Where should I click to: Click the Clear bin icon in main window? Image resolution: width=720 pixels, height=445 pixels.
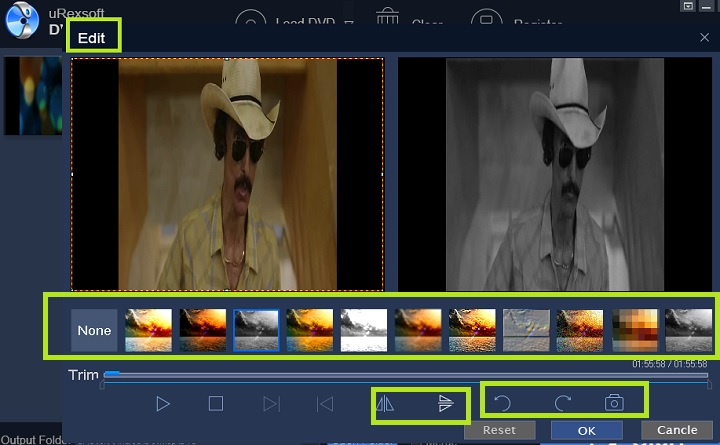[387, 15]
